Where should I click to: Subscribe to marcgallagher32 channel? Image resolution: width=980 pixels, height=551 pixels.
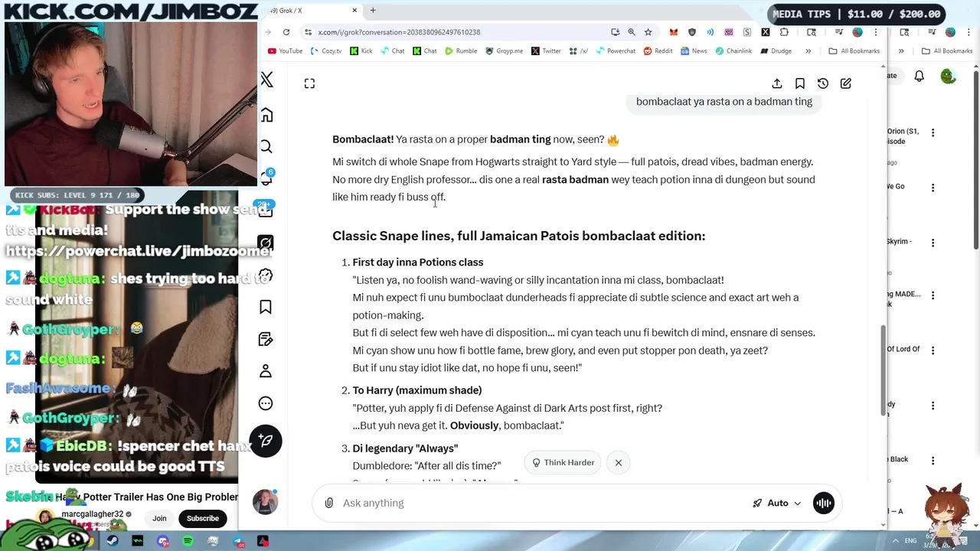(203, 518)
